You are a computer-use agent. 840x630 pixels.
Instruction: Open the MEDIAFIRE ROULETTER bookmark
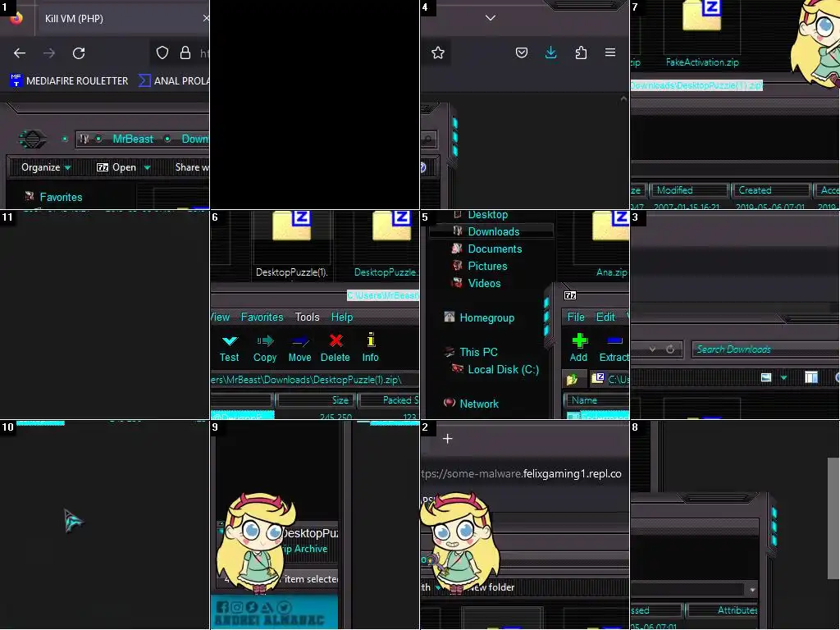coord(69,81)
